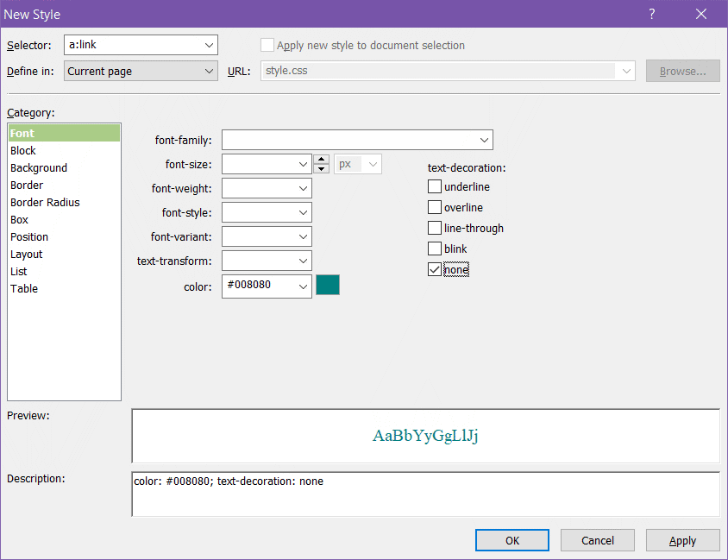
Task: Decrease font-size with the down spinner arrow
Action: point(321,169)
